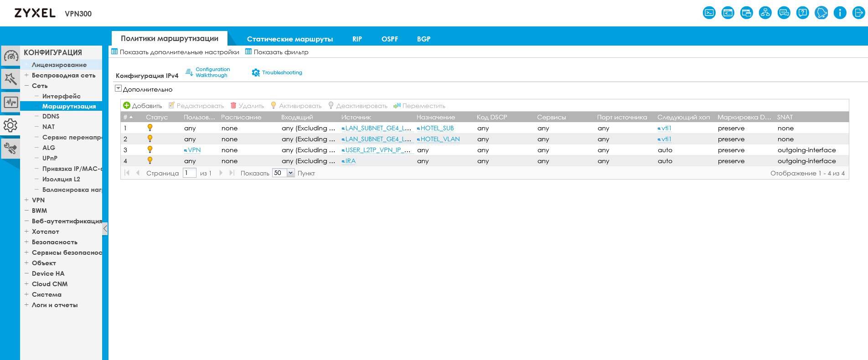This screenshot has height=360, width=868.
Task: Open the Monitor pulse icon in sidebar
Action: coord(10,102)
